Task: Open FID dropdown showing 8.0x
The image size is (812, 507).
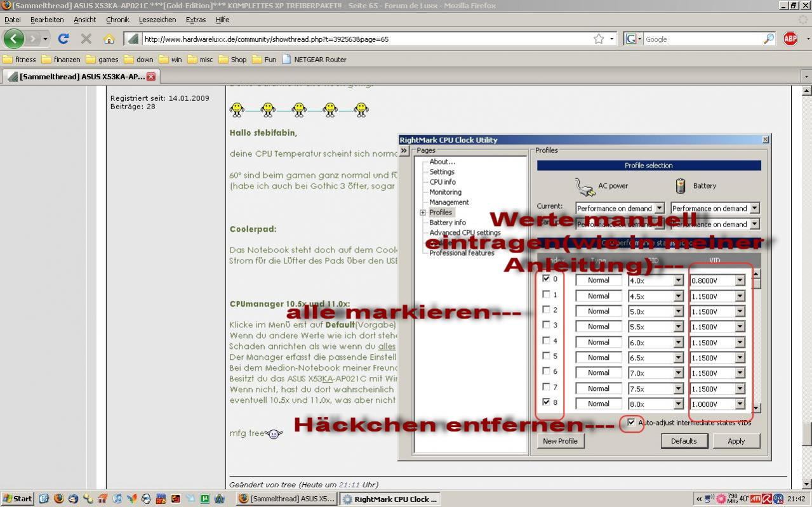Action: 678,404
